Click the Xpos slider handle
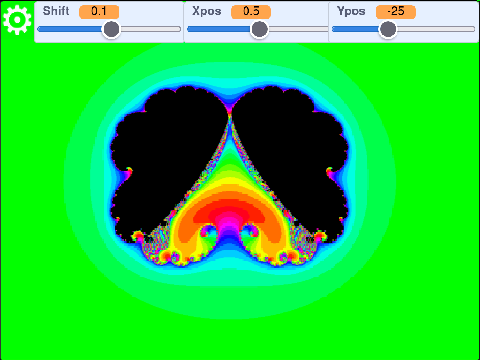Screen dimensions: 480x360 click(259, 29)
